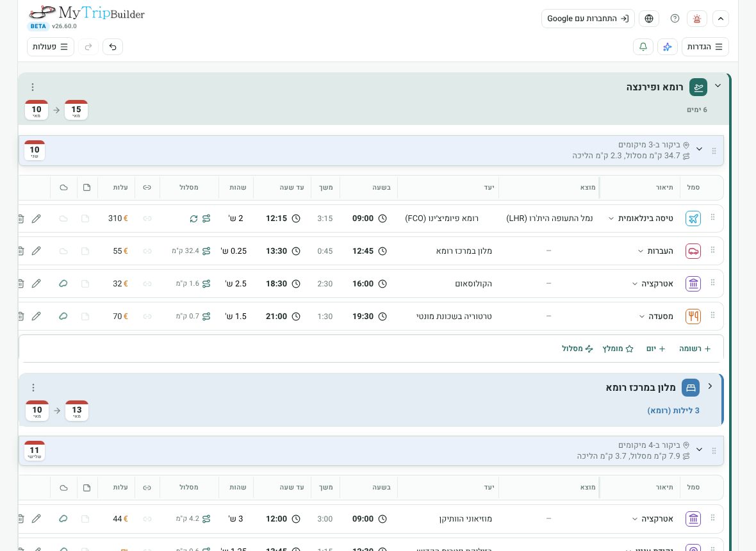Click the pencil icon in the מוזיאוני הוותיקן row
Viewport: 756px width, 551px height.
click(36, 519)
